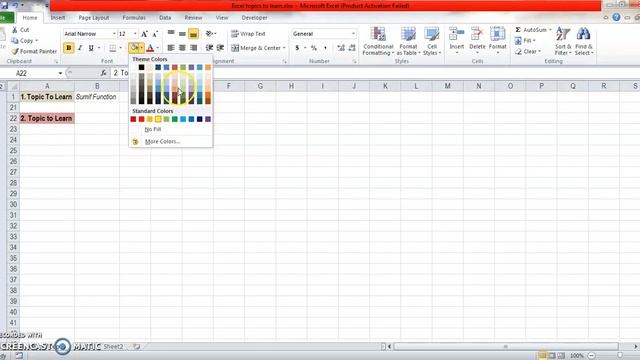Switch to the Data tab
This screenshot has width=640, height=360.
point(165,18)
